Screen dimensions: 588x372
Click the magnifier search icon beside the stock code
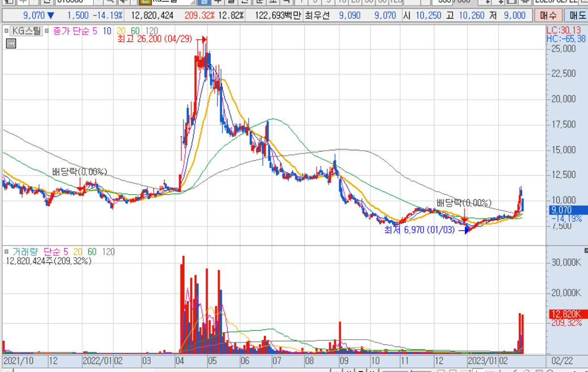pyautogui.click(x=110, y=2)
